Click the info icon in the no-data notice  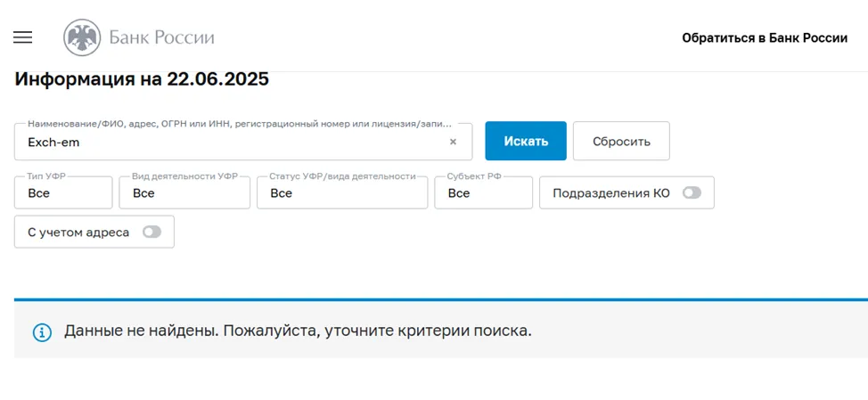(x=42, y=332)
